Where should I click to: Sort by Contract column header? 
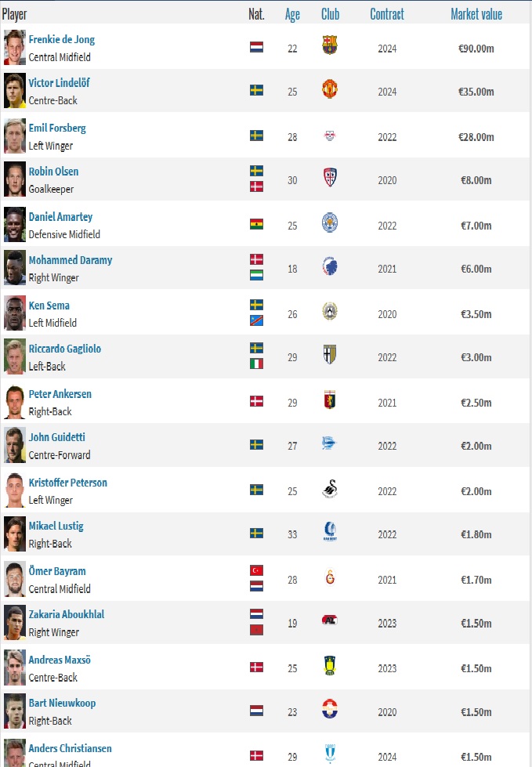click(387, 14)
